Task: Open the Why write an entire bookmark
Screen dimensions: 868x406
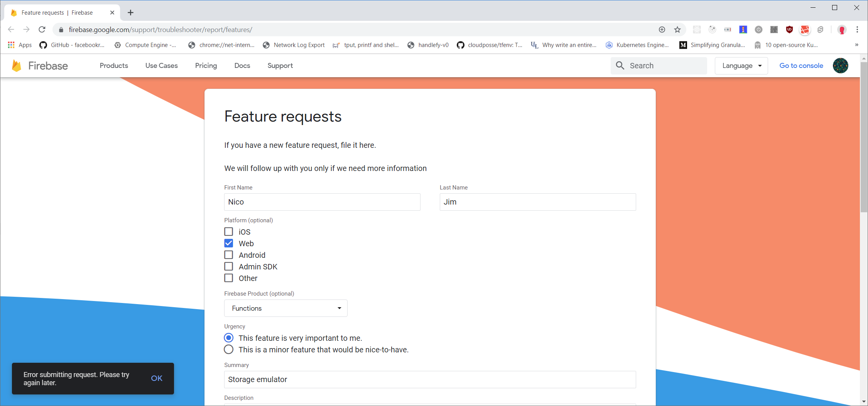Action: (x=564, y=45)
